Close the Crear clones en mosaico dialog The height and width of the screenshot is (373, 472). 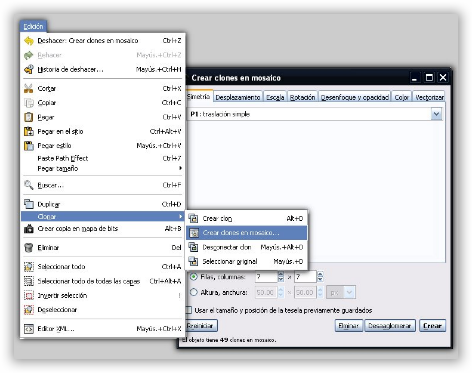pyautogui.click(x=443, y=78)
